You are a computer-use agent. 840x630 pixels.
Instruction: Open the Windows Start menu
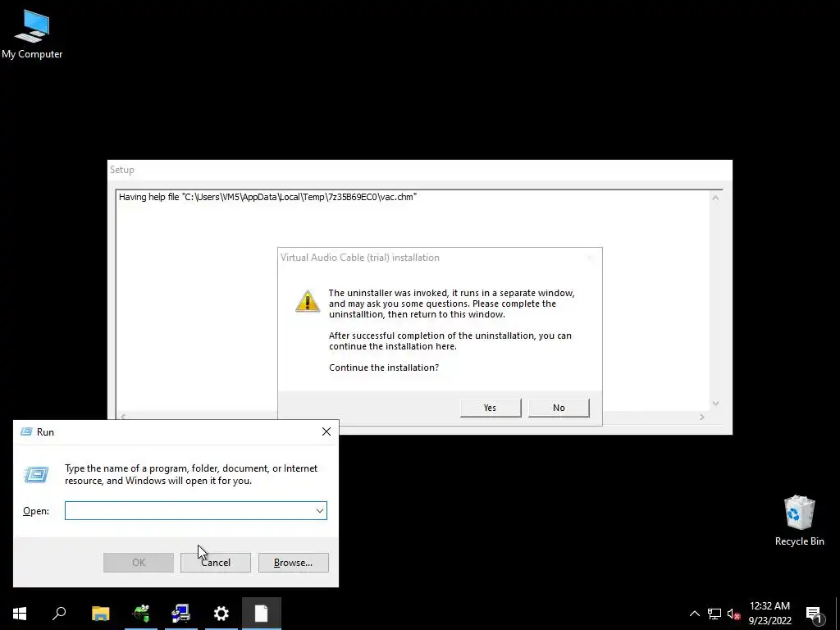[x=20, y=614]
